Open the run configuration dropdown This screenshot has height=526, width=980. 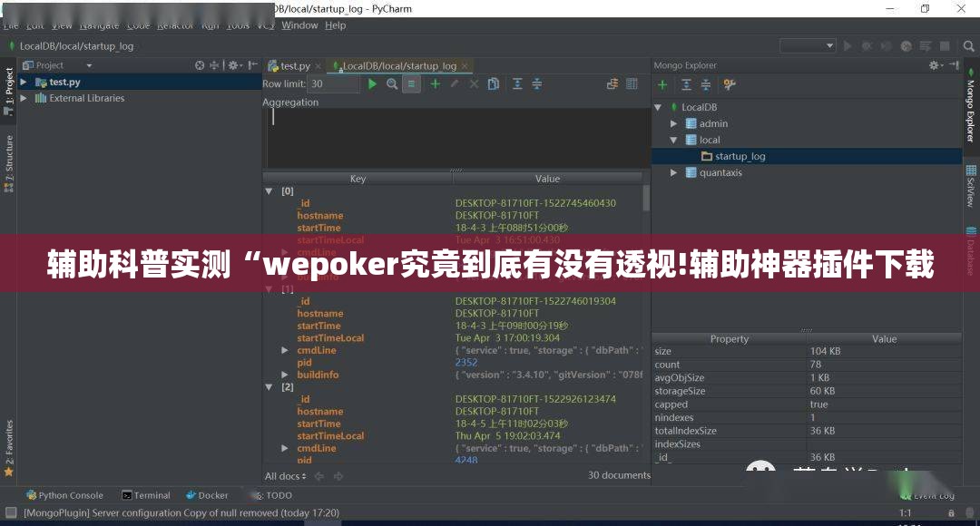pyautogui.click(x=808, y=45)
